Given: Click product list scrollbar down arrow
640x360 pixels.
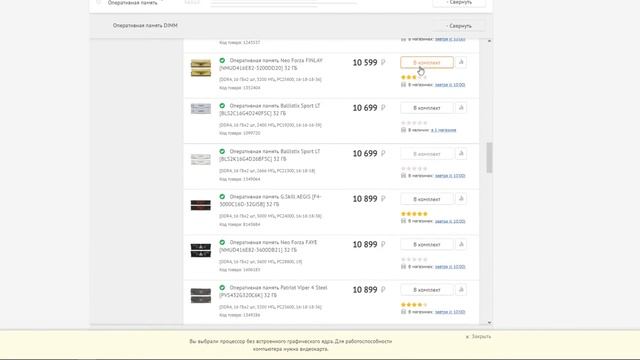Looking at the screenshot, I should pyautogui.click(x=489, y=322).
